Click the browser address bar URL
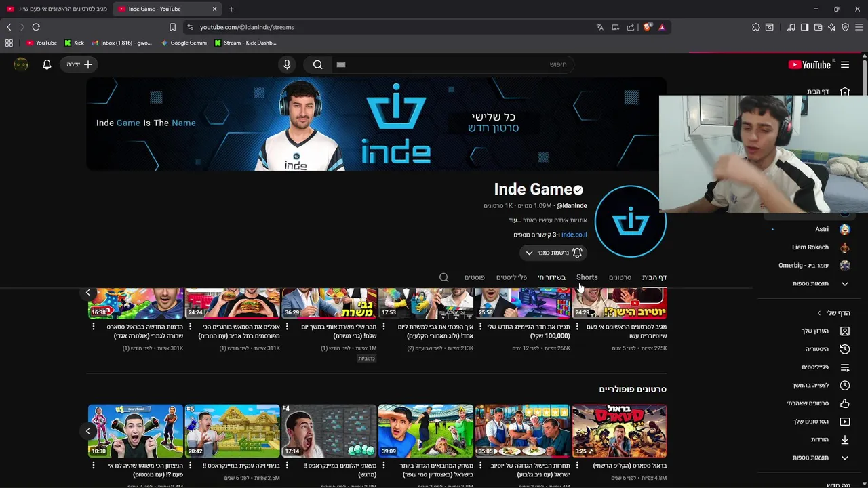This screenshot has width=868, height=488. coord(247,27)
